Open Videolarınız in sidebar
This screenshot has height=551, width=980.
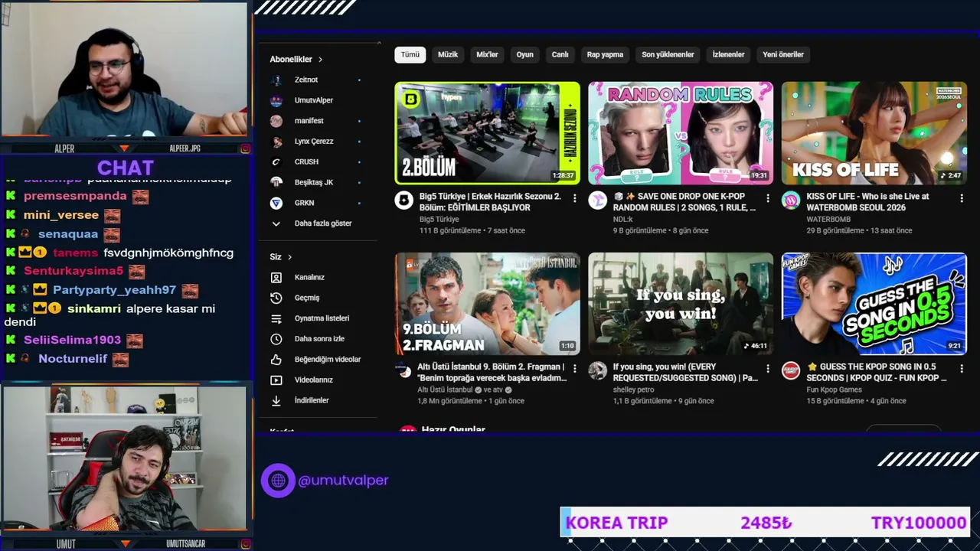click(313, 380)
